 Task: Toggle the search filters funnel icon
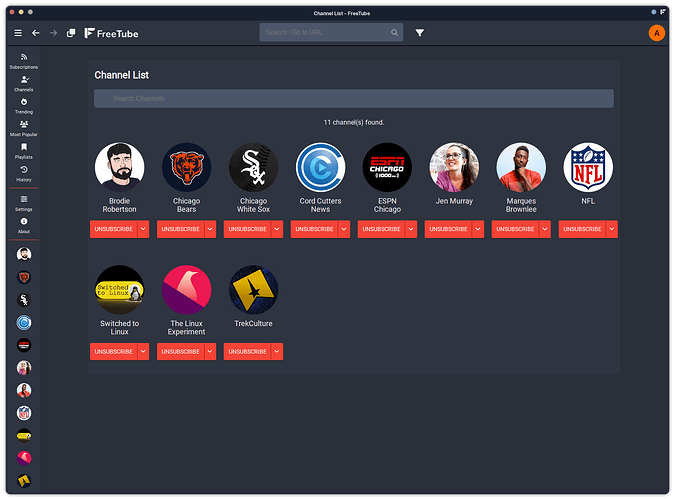pyautogui.click(x=420, y=33)
